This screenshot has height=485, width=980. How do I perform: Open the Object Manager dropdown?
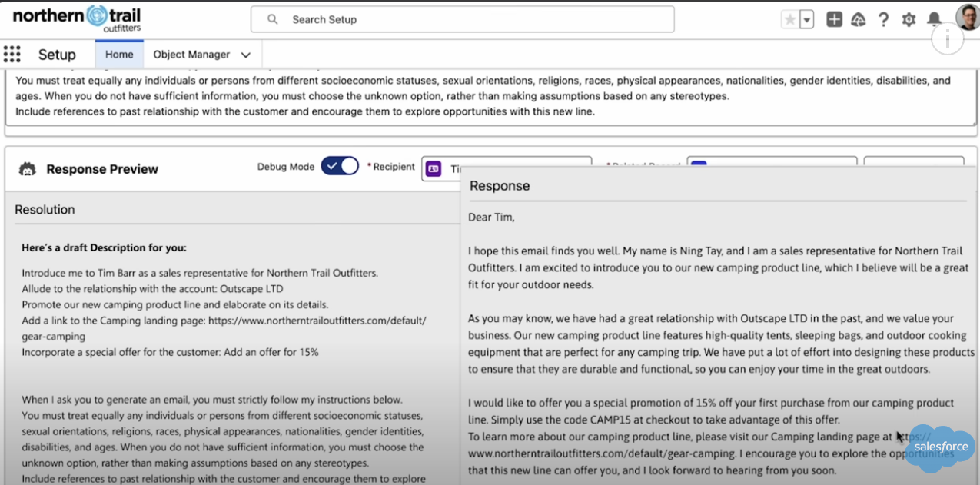tap(245, 55)
